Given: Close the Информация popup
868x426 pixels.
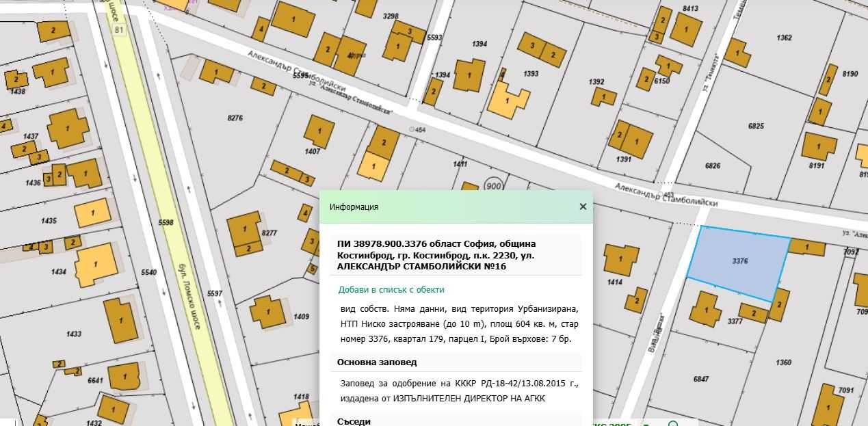Looking at the screenshot, I should coord(583,207).
